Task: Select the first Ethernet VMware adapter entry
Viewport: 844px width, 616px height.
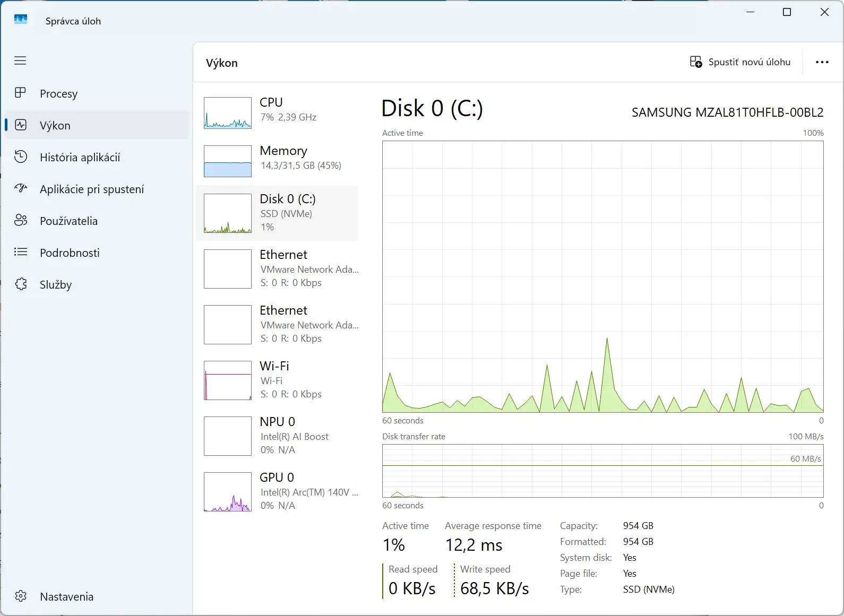Action: (278, 268)
